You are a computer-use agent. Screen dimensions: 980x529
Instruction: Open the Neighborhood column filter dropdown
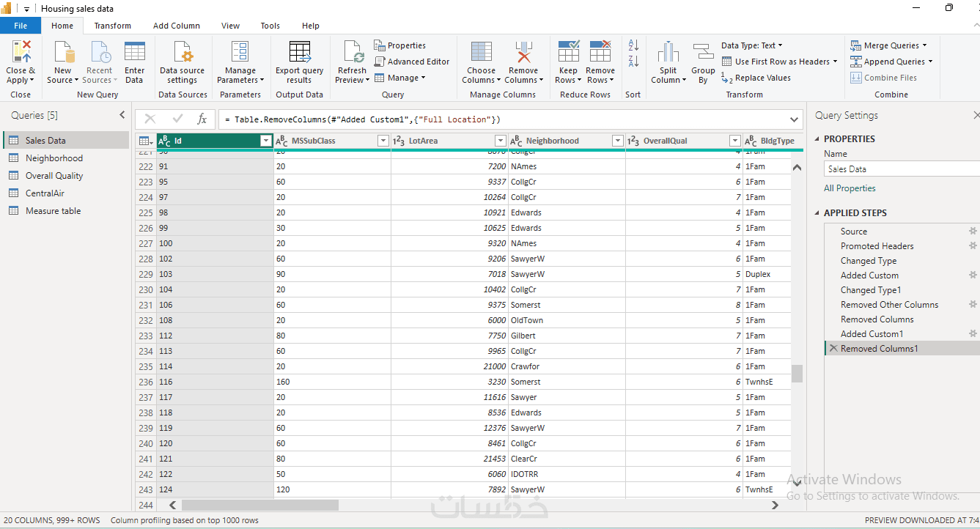click(x=618, y=141)
